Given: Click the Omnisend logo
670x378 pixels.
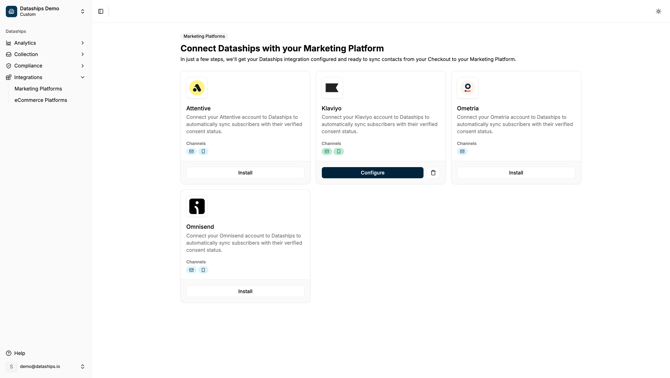Looking at the screenshot, I should [197, 206].
